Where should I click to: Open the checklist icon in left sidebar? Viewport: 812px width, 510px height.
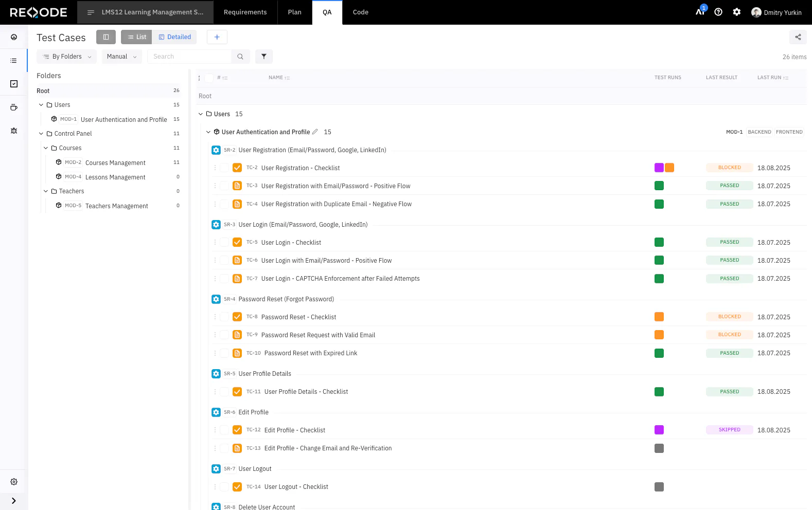click(x=14, y=84)
